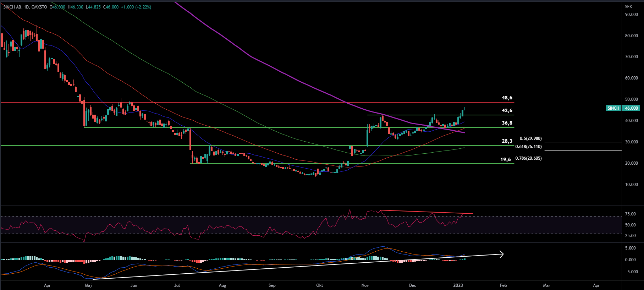The height and width of the screenshot is (290, 644).
Task: Click the 2023 date on time axis
Action: click(458, 285)
